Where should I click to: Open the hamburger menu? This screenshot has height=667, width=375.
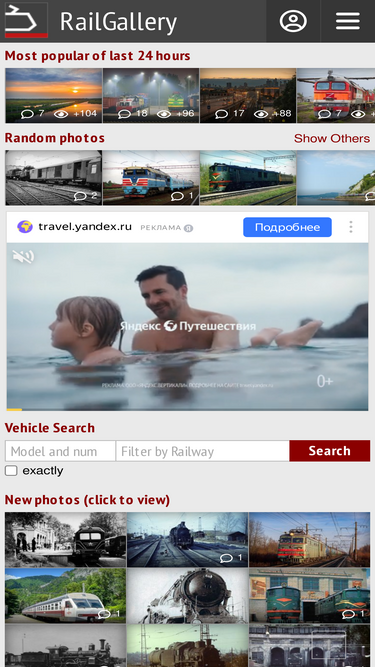pos(348,21)
